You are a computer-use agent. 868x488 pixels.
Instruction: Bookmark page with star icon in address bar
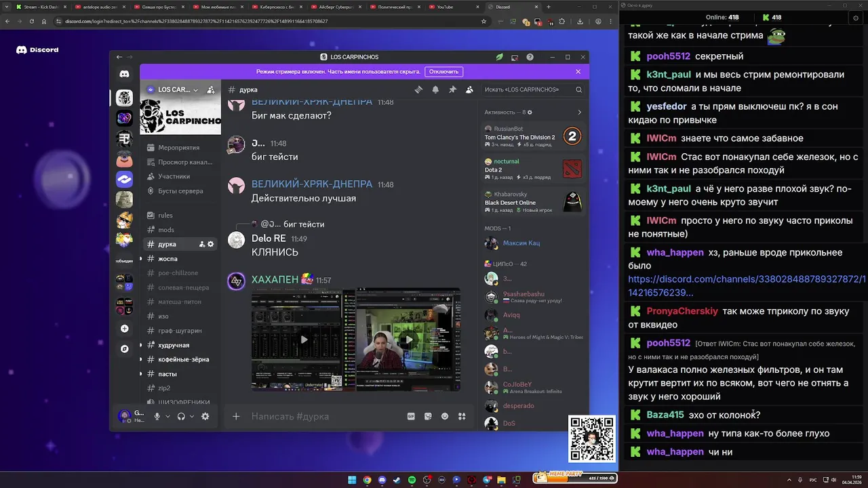pyautogui.click(x=484, y=21)
